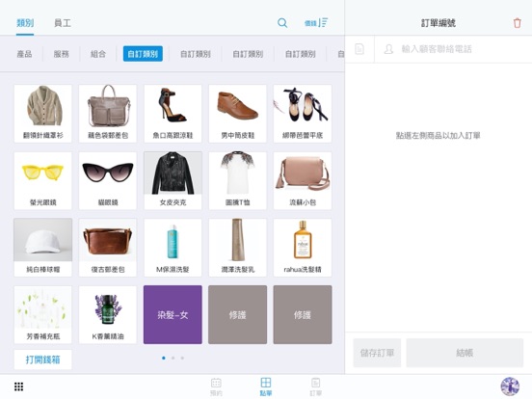
Task: Add 圖騰T恤 shirt to order
Action: point(237,180)
